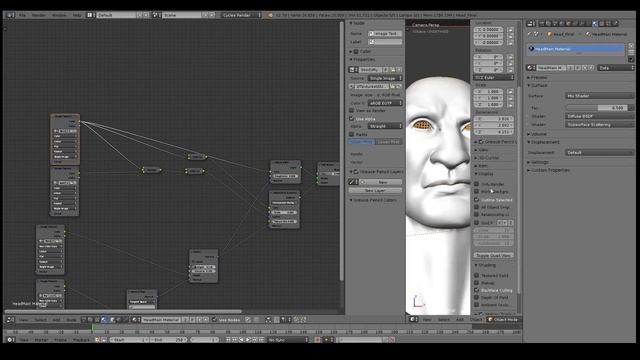Viewport: 640px width, 360px height.
Task: Open the Render tab in Properties editor
Action: click(x=542, y=24)
